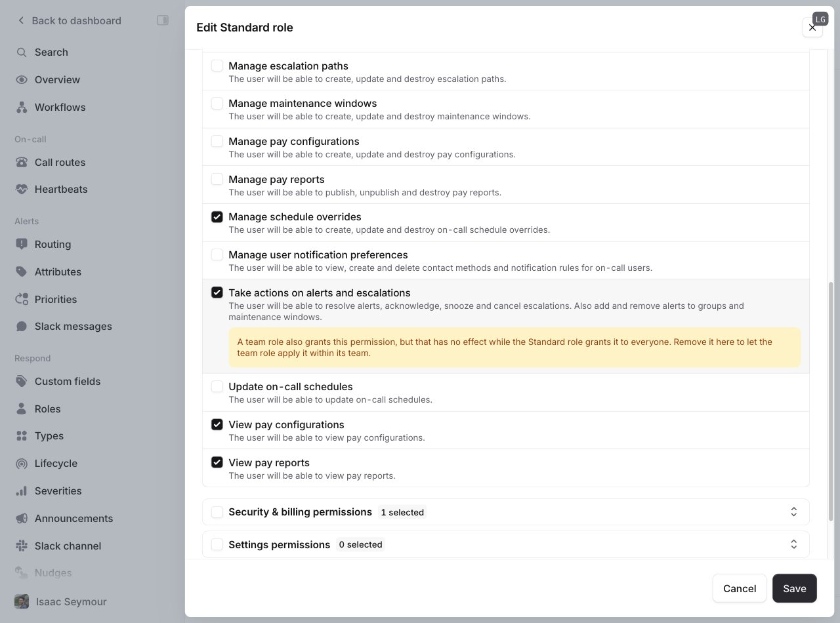Click the Heartbeats heart icon
This screenshot has height=623, width=840.
point(22,190)
